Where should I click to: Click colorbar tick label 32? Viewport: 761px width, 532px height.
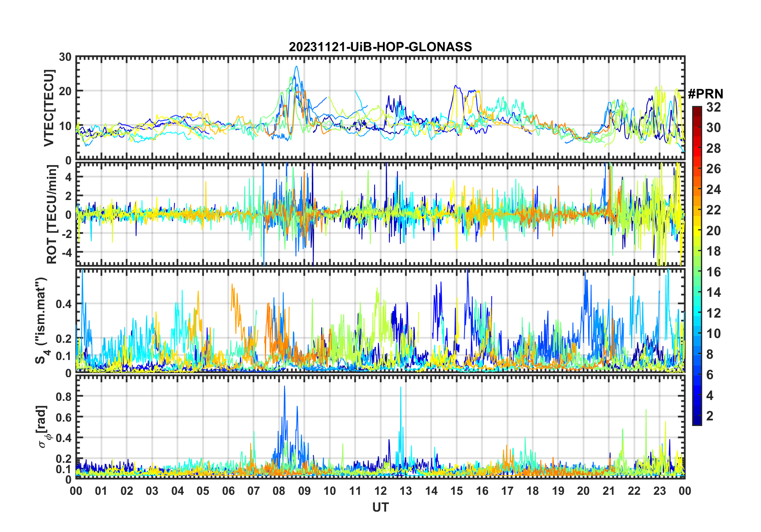(x=713, y=107)
